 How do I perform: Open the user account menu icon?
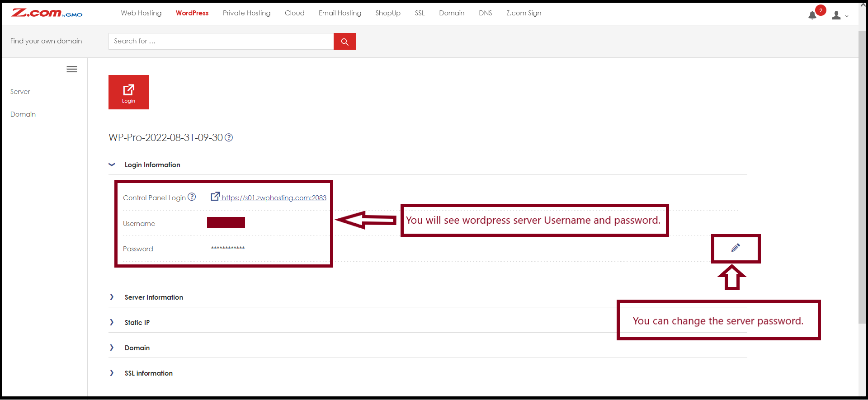836,15
